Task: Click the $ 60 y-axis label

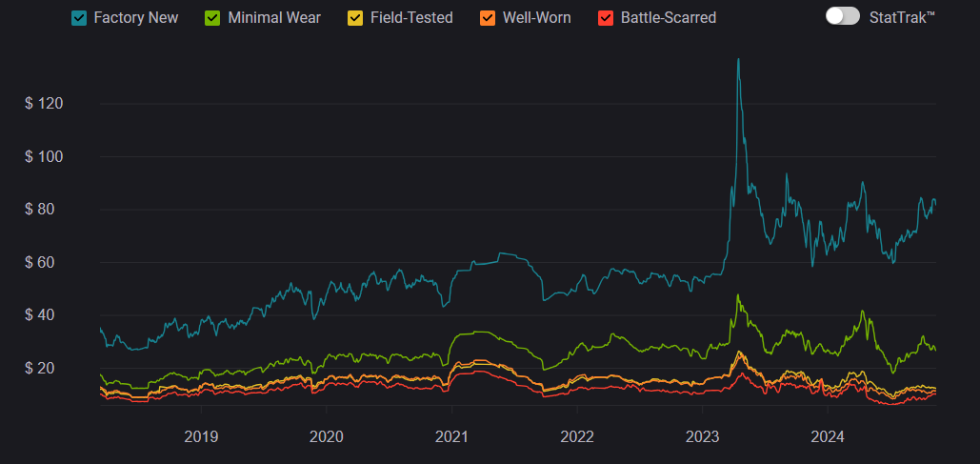Action: [46, 262]
